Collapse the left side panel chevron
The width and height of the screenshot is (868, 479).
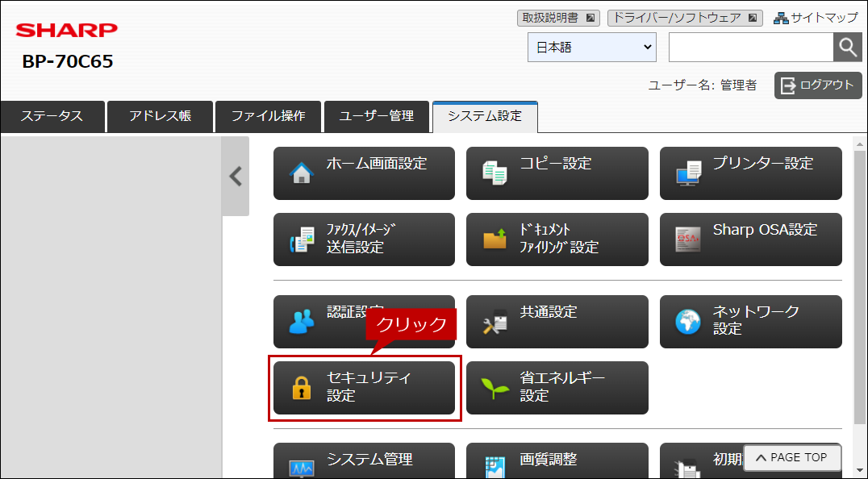(236, 177)
